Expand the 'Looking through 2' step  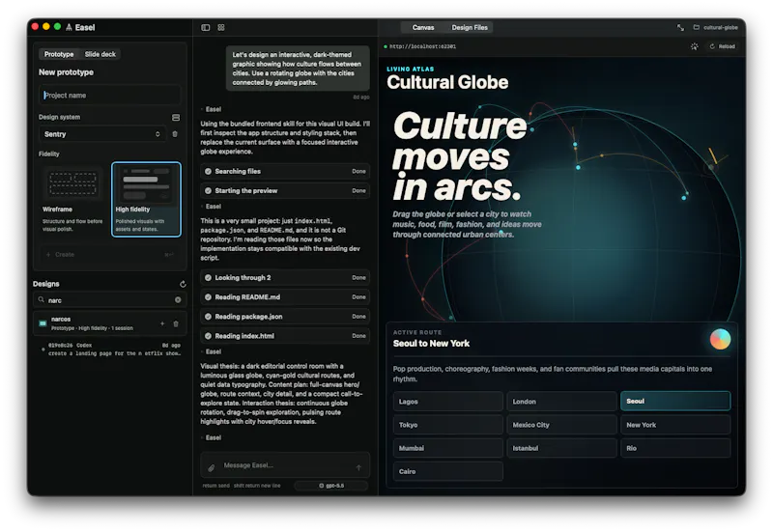(x=285, y=278)
